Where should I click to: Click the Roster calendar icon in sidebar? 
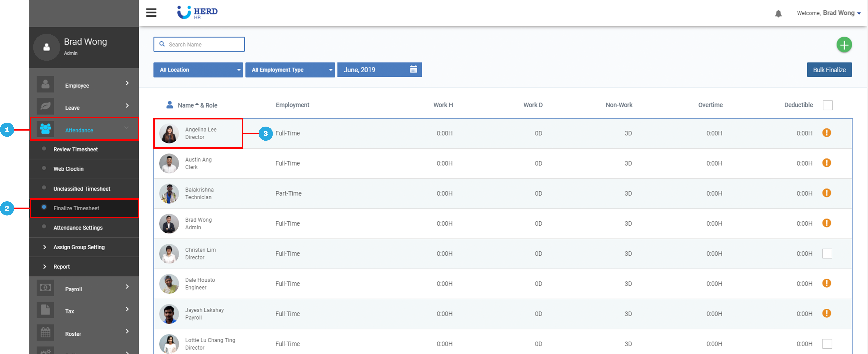[46, 332]
